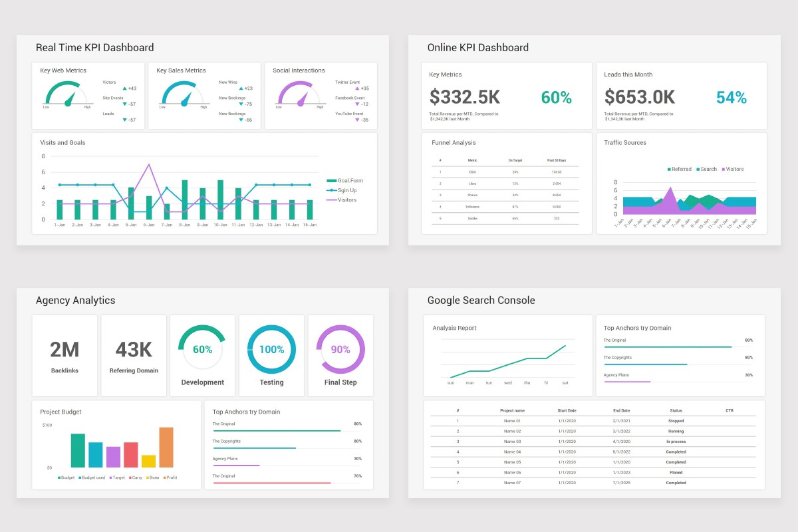Click the Sgin Up legend entry
Image resolution: width=798 pixels, height=532 pixels.
(x=342, y=190)
